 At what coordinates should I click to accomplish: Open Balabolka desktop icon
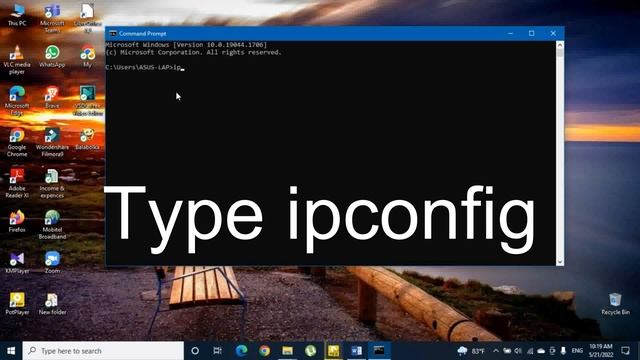click(87, 139)
